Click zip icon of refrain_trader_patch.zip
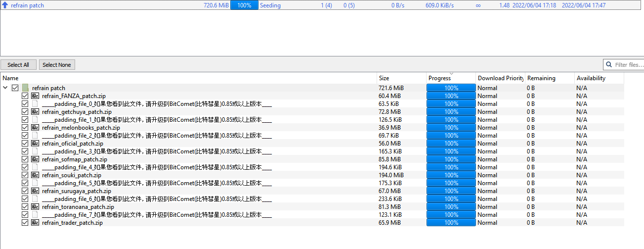644x249 pixels. click(x=35, y=223)
